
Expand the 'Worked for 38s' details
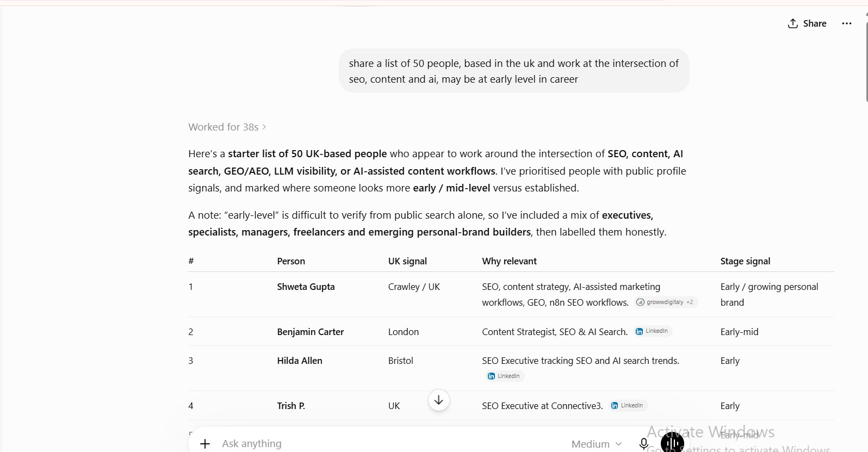pyautogui.click(x=227, y=127)
